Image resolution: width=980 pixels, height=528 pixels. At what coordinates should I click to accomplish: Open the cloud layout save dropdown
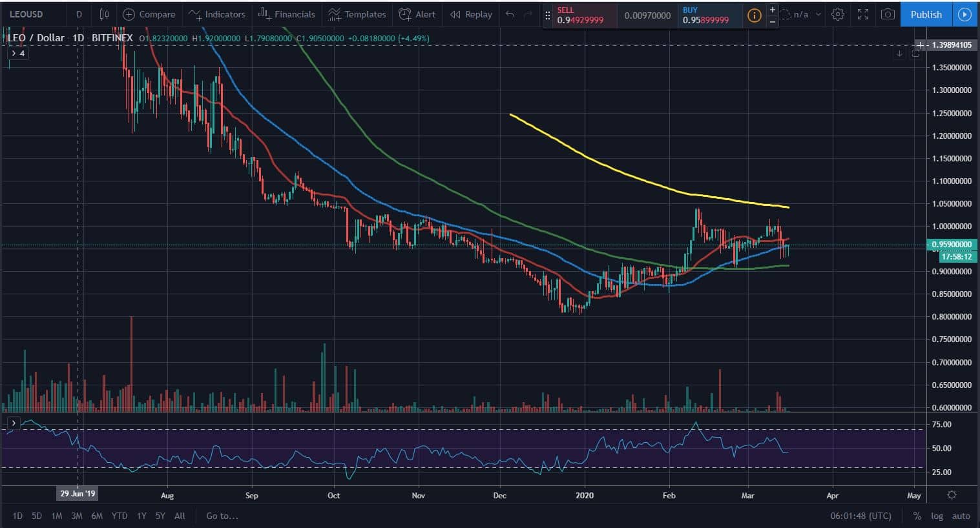(x=801, y=14)
